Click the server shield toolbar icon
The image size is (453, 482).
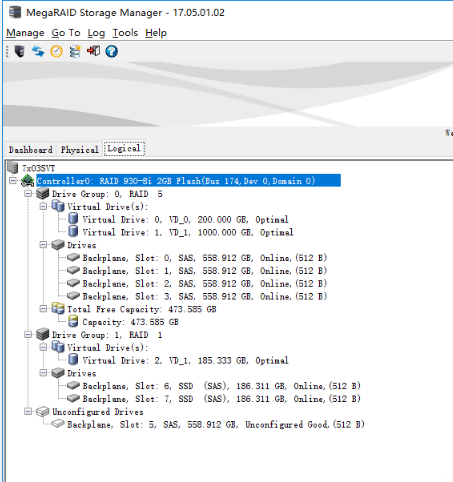[20, 51]
